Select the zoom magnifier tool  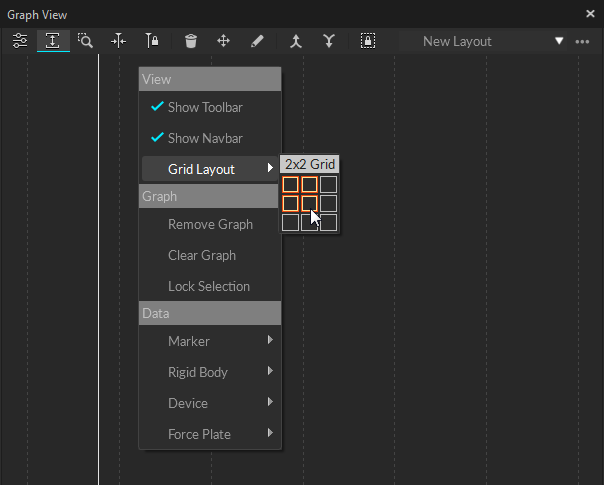86,41
